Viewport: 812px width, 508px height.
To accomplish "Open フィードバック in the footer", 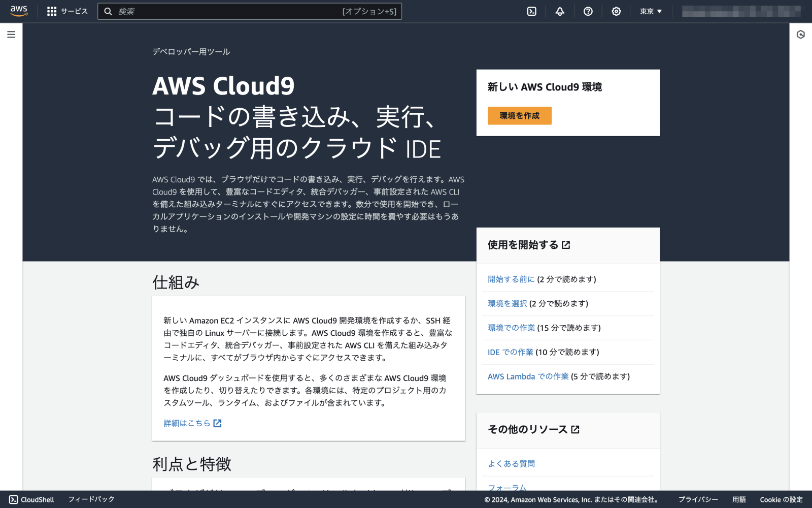I will 90,499.
